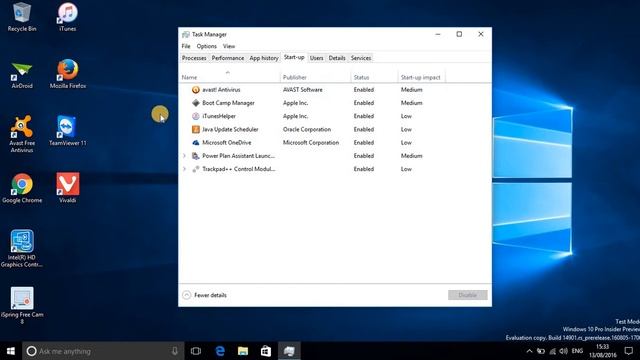Sort by the Status column header

(x=374, y=77)
